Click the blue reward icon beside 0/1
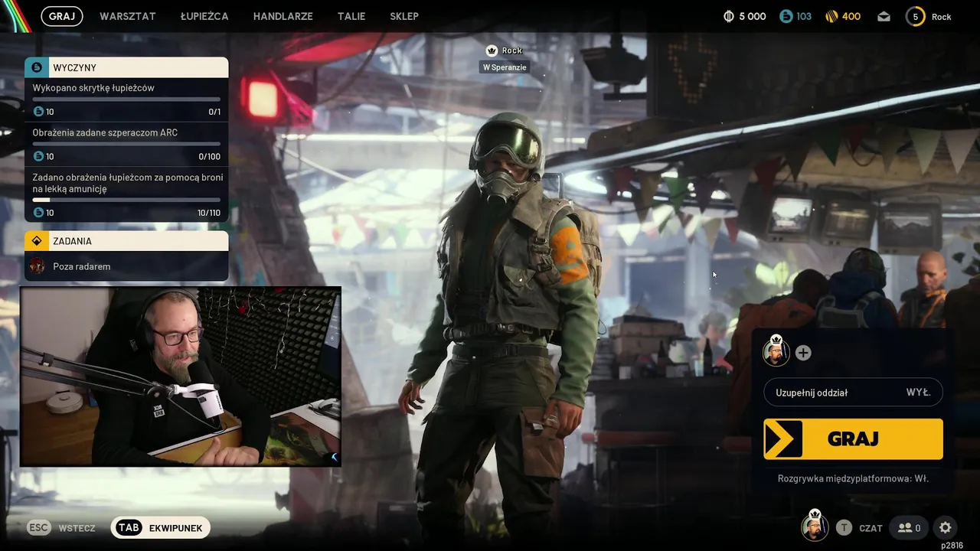Image resolution: width=980 pixels, height=551 pixels. pos(39,112)
